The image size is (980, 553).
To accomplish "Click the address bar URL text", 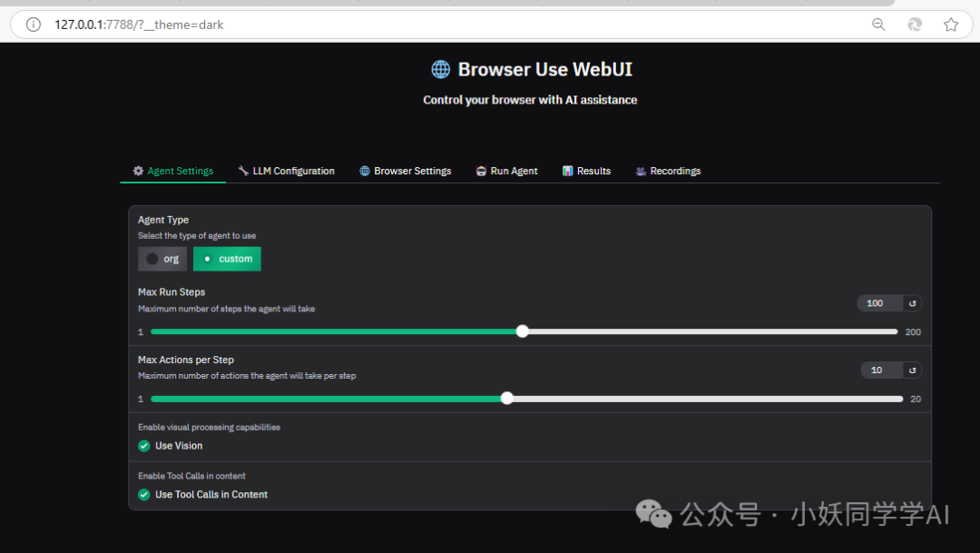I will 139,25.
